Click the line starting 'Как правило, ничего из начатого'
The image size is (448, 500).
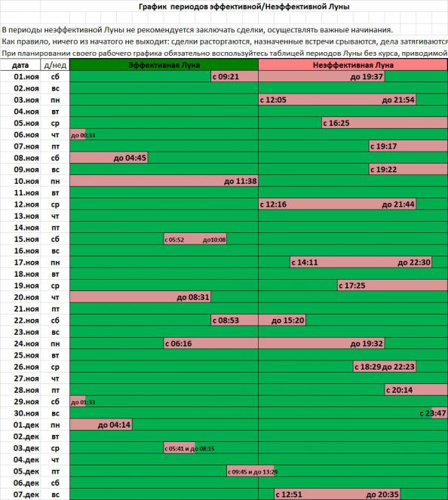[225, 41]
